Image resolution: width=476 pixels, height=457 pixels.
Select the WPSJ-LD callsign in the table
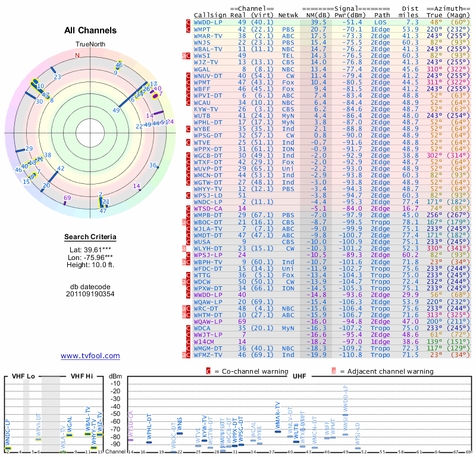click(208, 196)
